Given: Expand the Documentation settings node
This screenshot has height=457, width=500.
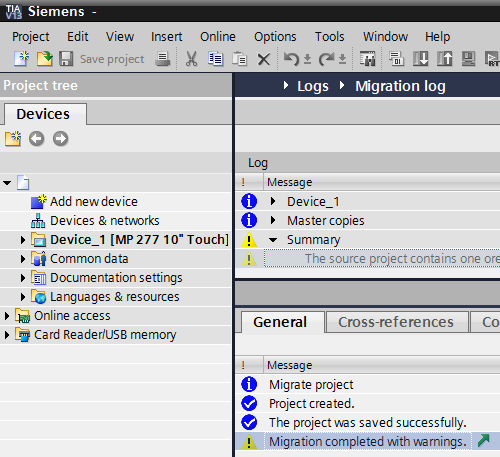Looking at the screenshot, I should pyautogui.click(x=23, y=278).
